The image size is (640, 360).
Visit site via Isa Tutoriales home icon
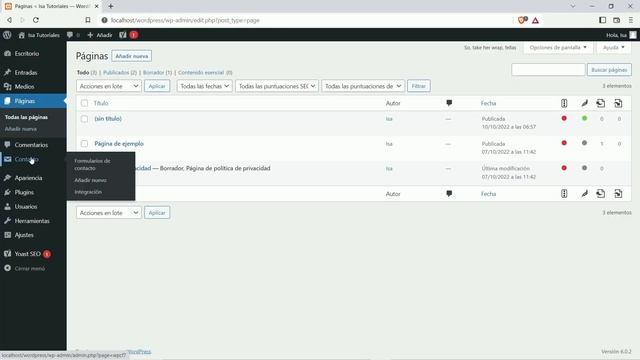22,35
